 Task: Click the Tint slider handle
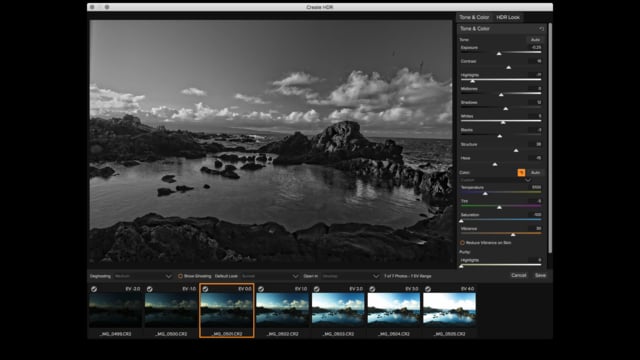click(x=499, y=207)
